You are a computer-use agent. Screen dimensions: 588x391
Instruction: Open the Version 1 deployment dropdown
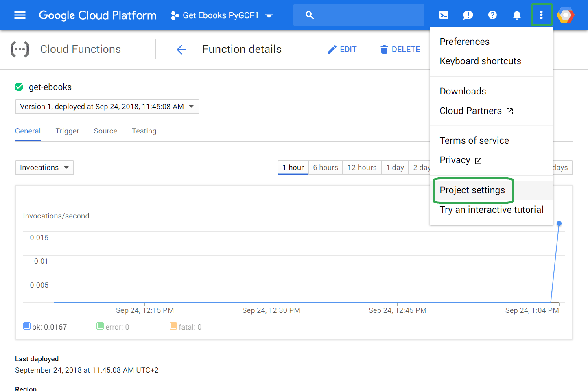[107, 107]
